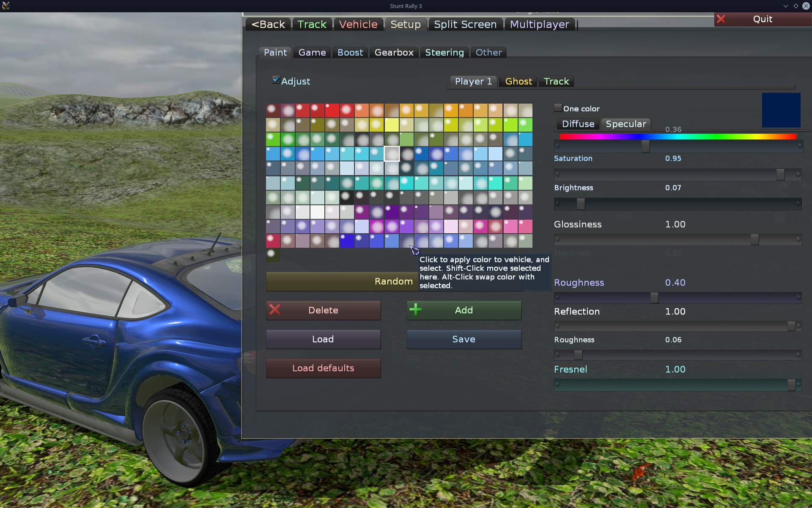This screenshot has height=508, width=812.
Task: Open the Gearbox settings tab
Action: pos(394,52)
